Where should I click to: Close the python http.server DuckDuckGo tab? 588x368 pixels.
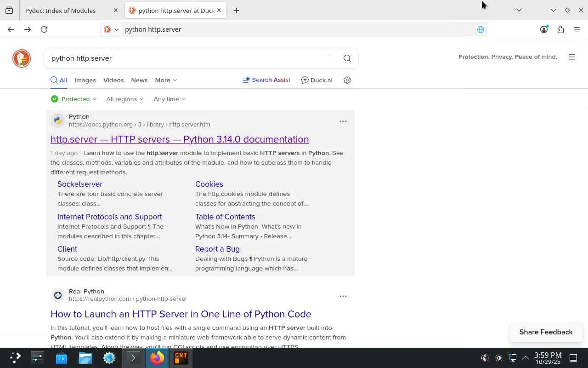click(219, 10)
